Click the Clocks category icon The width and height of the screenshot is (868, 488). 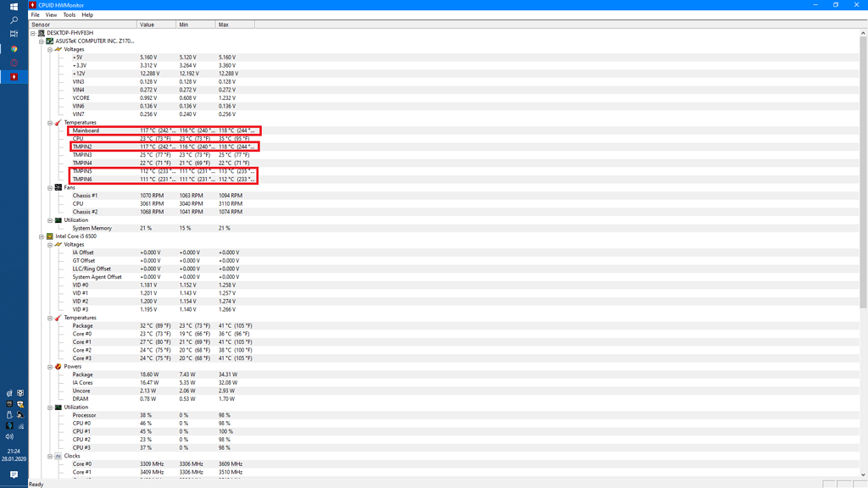point(58,456)
